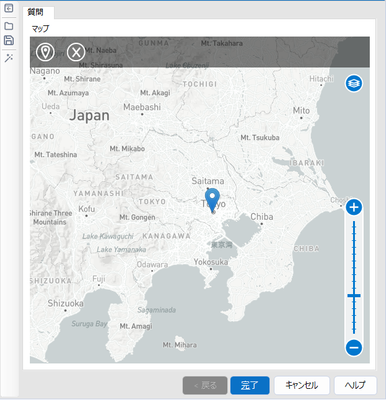Click the Fuji label on map
This screenshot has height=400, width=386.
click(99, 278)
